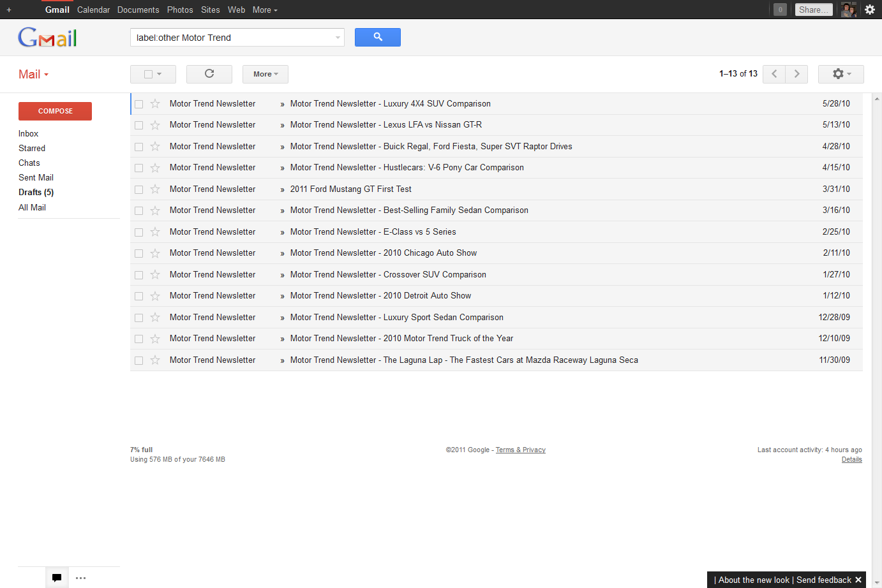The width and height of the screenshot is (882, 588).
Task: Go to older messages arrow
Action: tap(796, 74)
